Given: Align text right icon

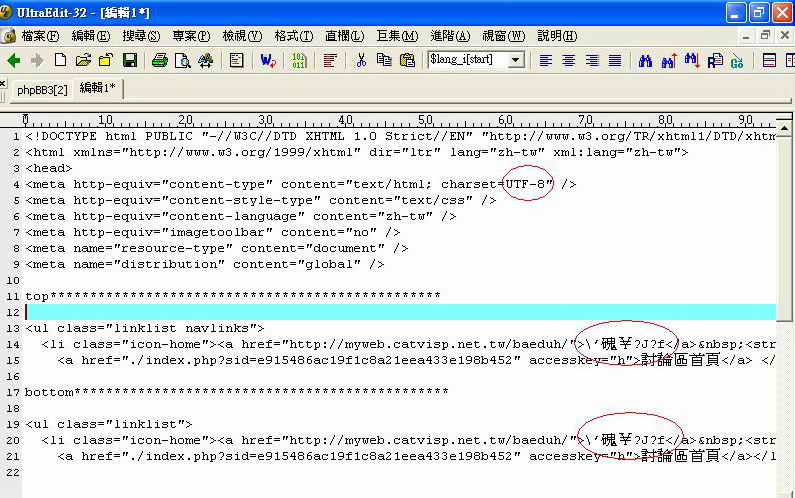Looking at the screenshot, I should pyautogui.click(x=592, y=61).
